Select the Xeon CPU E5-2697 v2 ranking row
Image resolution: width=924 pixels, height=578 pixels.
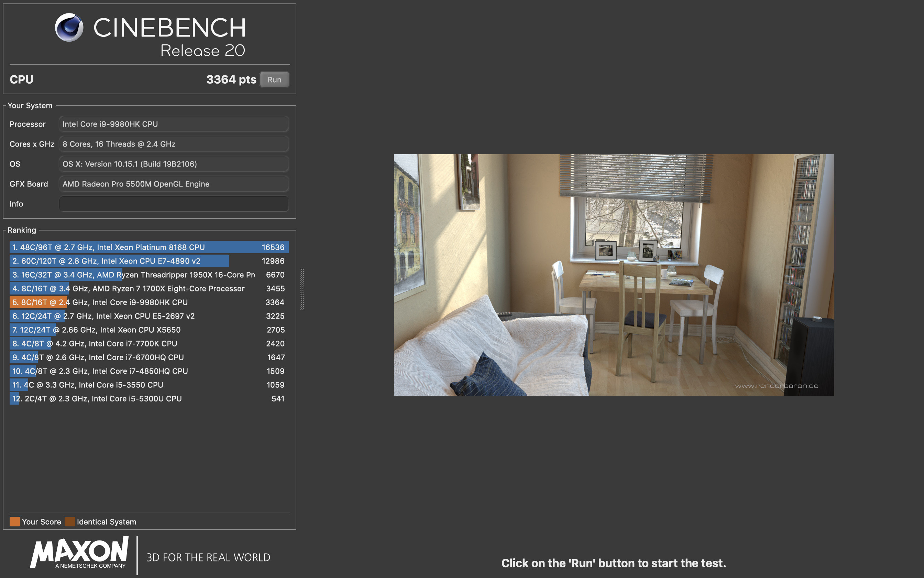149,316
